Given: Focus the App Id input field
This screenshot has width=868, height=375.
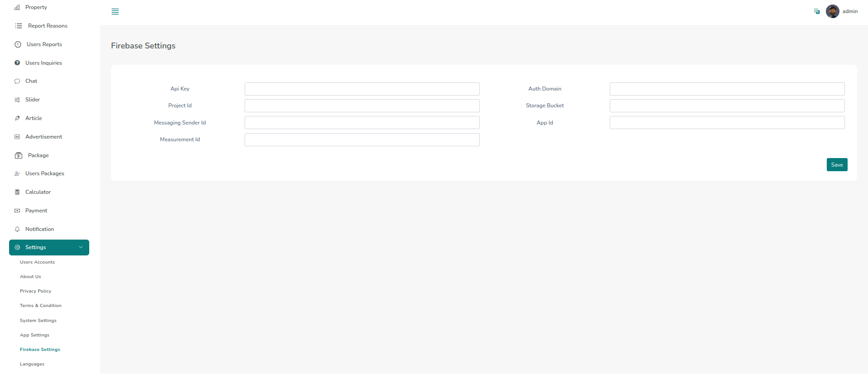Looking at the screenshot, I should point(727,123).
